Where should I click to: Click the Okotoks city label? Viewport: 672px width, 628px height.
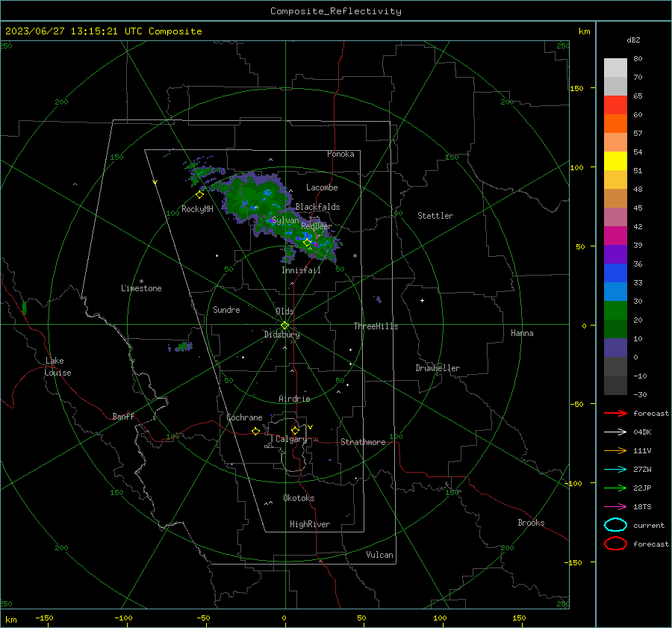(x=299, y=498)
